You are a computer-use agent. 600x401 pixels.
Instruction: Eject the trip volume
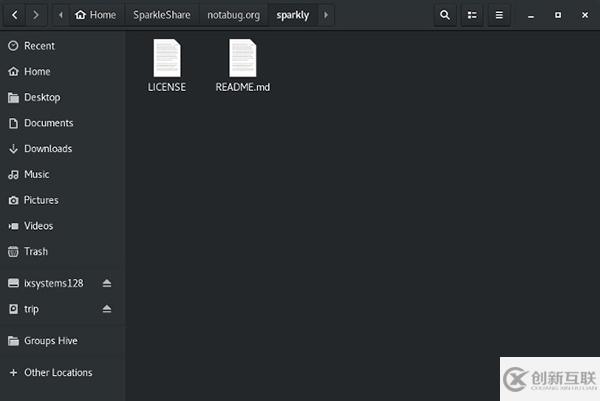coord(107,309)
